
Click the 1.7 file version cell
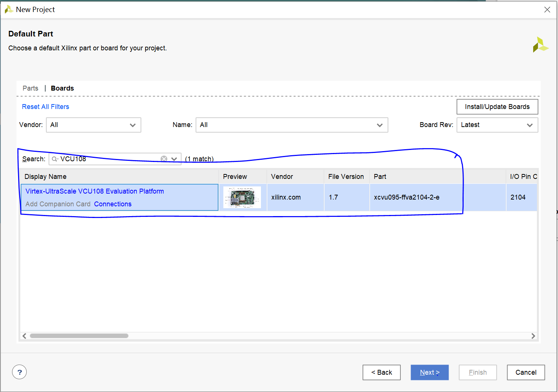[346, 197]
